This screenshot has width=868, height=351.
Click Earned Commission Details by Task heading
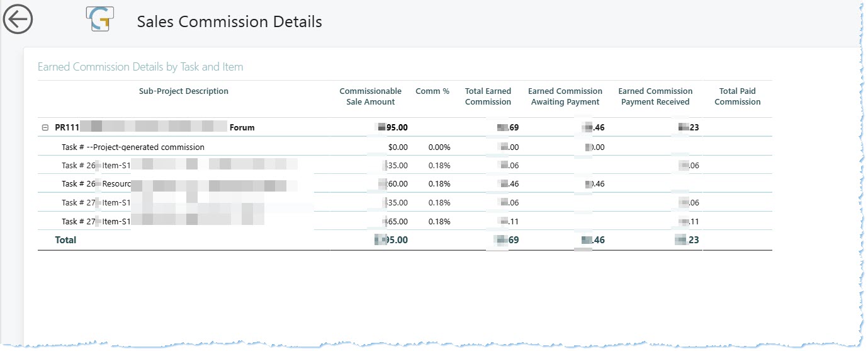[x=140, y=67]
